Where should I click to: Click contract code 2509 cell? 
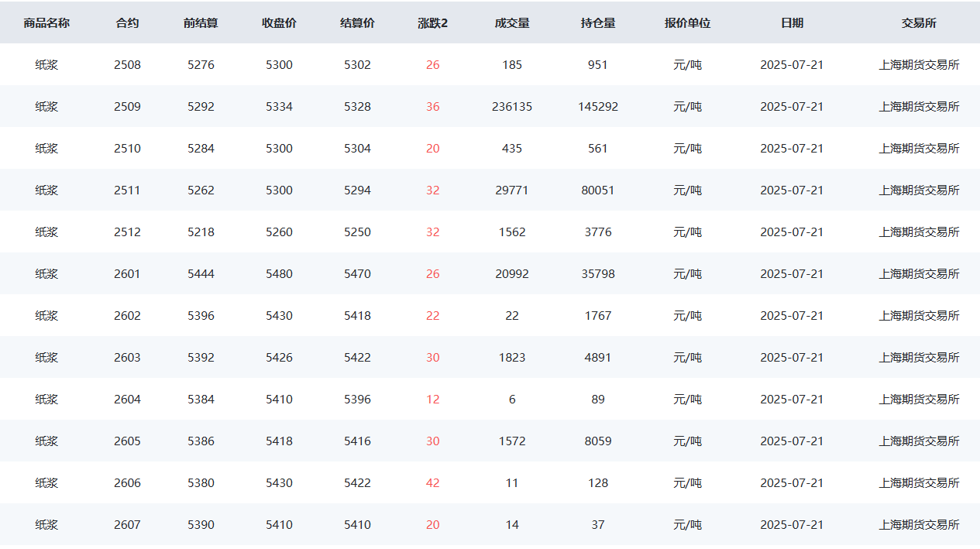127,107
